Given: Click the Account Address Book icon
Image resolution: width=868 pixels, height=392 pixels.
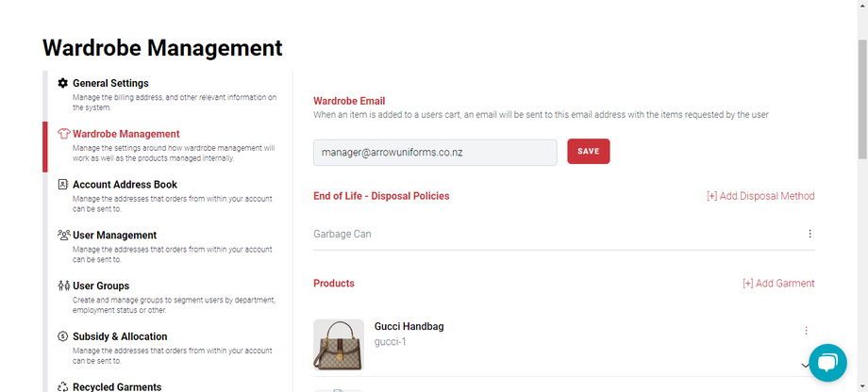Looking at the screenshot, I should click(x=63, y=185).
